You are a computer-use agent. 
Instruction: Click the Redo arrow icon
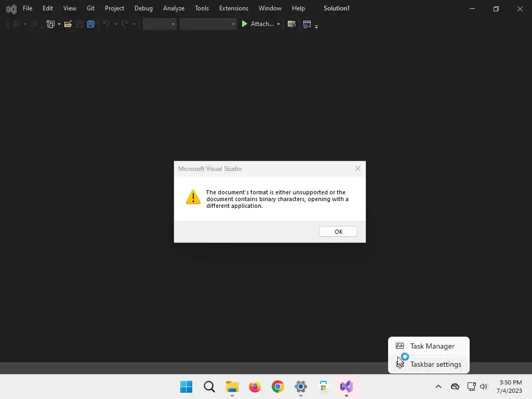click(x=125, y=24)
